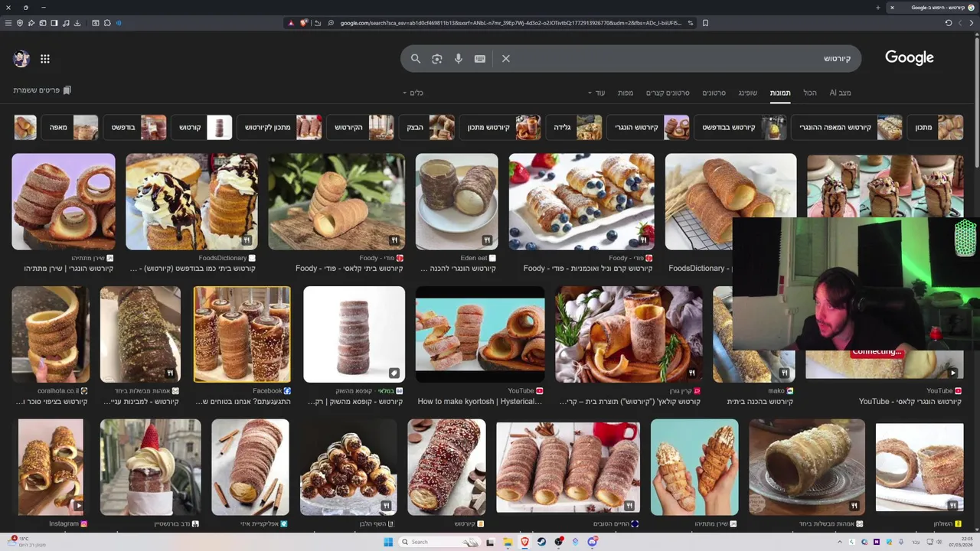Screen dimensions: 980x551
Task: Click the taskbar clock showing 22:05
Action: (959, 542)
